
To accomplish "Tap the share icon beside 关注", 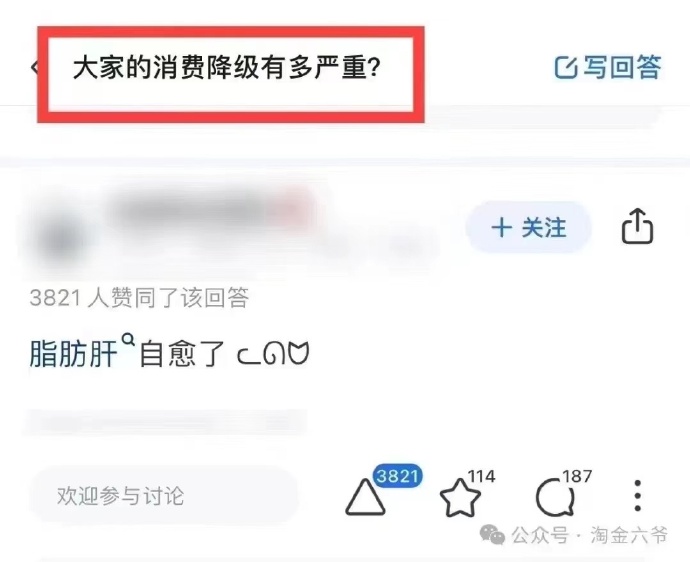I will coord(637,226).
